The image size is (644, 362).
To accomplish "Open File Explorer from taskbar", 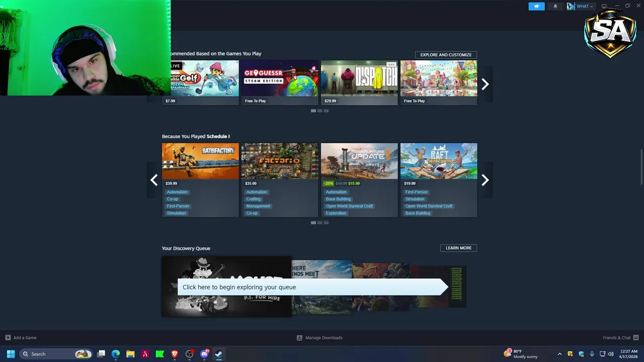I will pos(130,354).
